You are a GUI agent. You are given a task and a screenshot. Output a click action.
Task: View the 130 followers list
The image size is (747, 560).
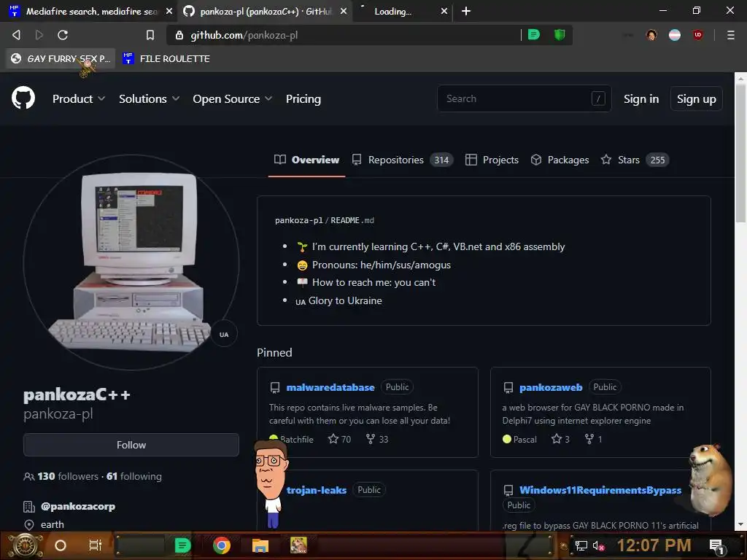pyautogui.click(x=68, y=476)
